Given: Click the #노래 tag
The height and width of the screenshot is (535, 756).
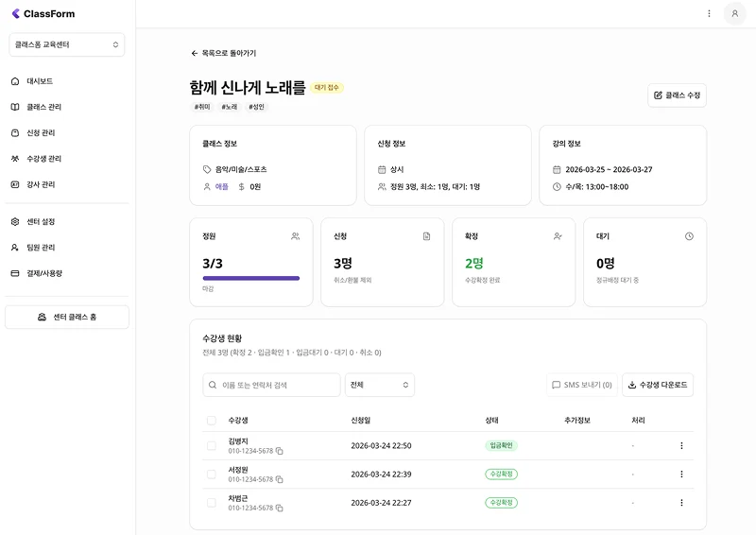Looking at the screenshot, I should pos(229,107).
